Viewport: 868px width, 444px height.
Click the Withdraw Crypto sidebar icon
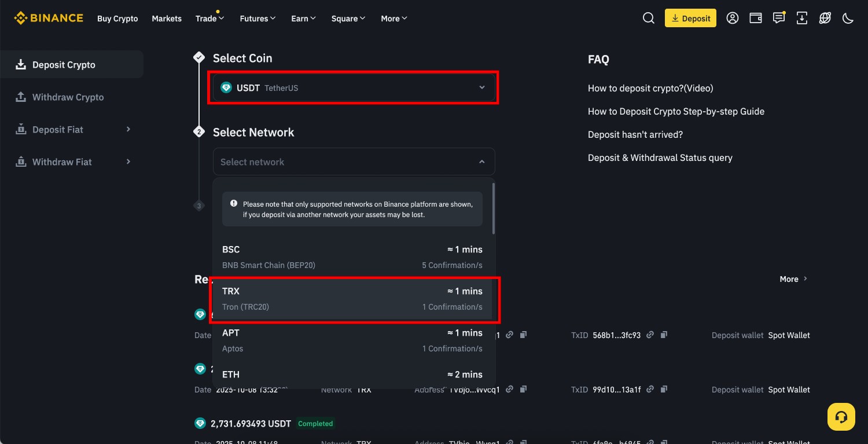click(21, 97)
